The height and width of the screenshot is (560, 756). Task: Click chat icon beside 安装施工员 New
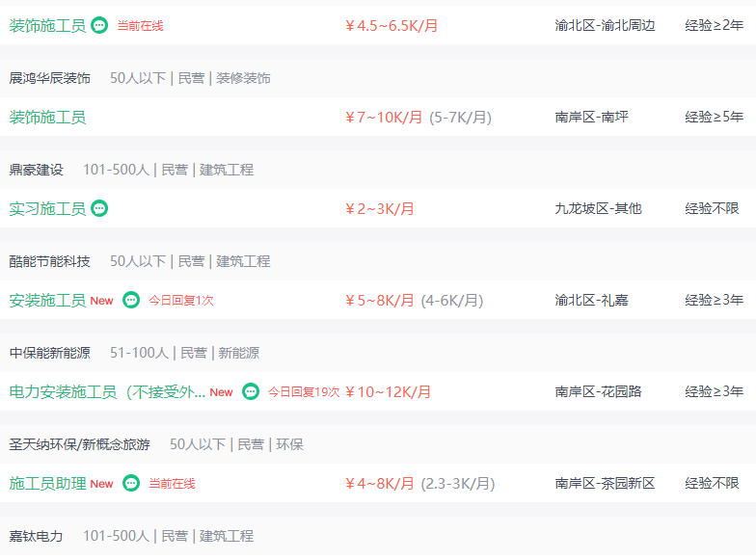[131, 300]
